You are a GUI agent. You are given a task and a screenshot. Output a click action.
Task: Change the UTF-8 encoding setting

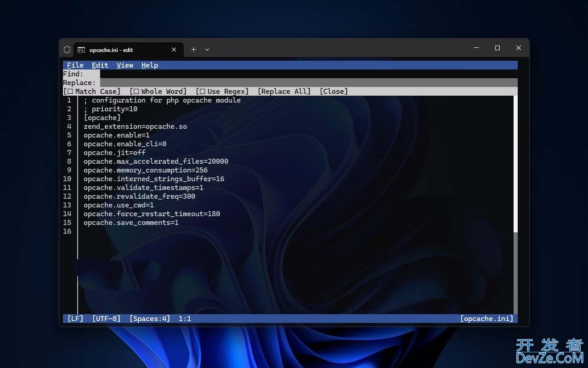click(x=107, y=319)
